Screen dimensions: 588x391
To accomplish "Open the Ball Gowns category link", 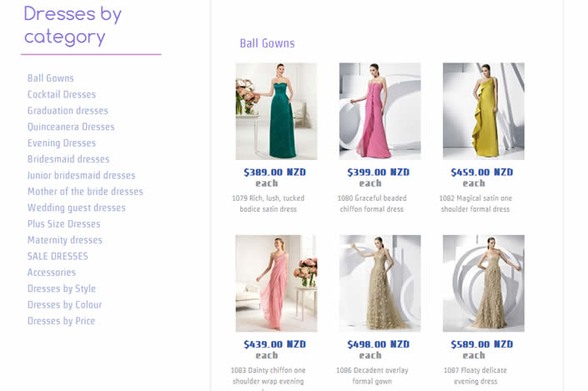I will pyautogui.click(x=51, y=78).
